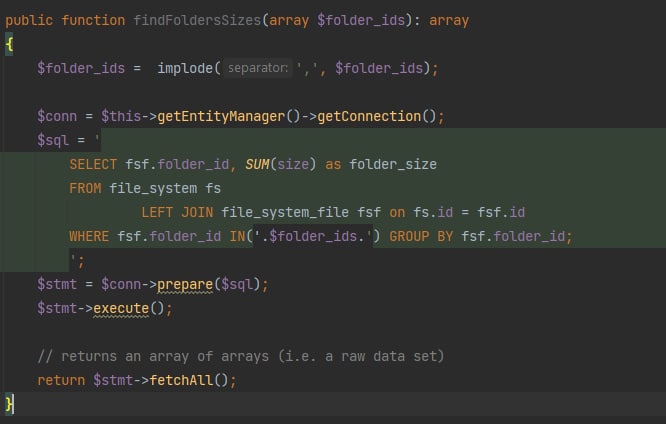
Task: Click the closing curly brace of the function
Action: click(x=9, y=404)
